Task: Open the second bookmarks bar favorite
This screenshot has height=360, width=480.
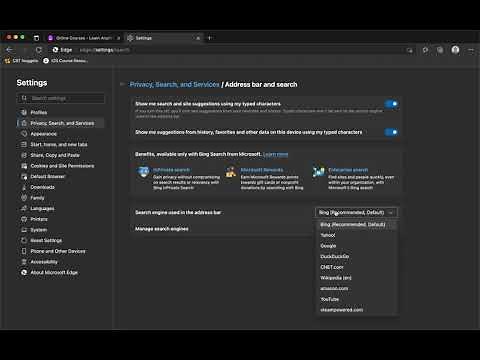Action: click(65, 61)
